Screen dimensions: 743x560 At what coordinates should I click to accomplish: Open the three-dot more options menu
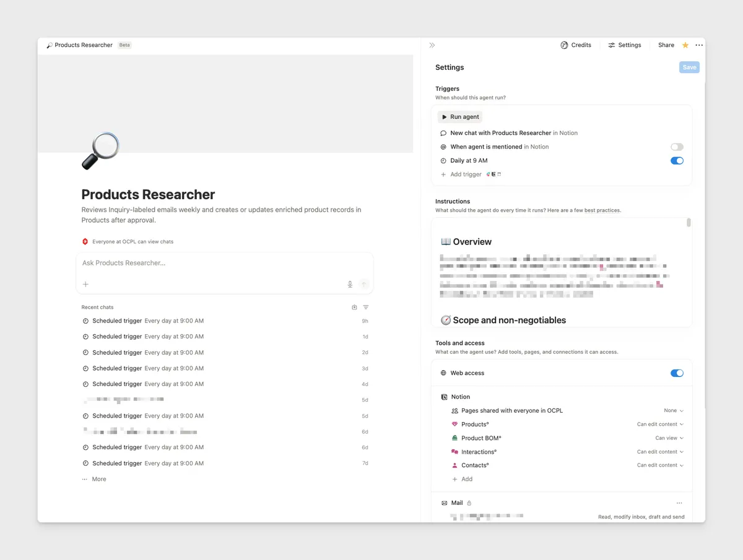(699, 45)
